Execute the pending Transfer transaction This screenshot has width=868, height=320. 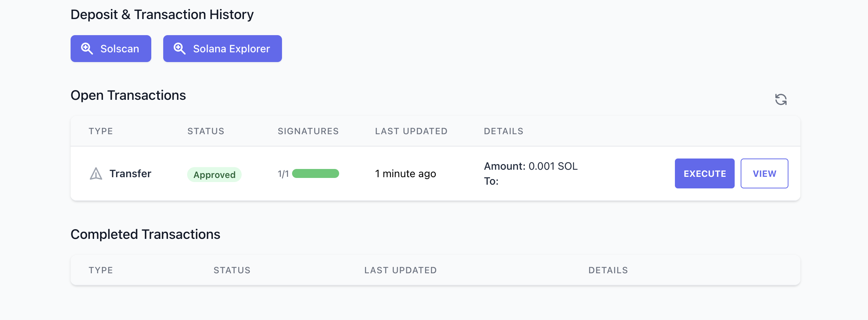coord(704,173)
